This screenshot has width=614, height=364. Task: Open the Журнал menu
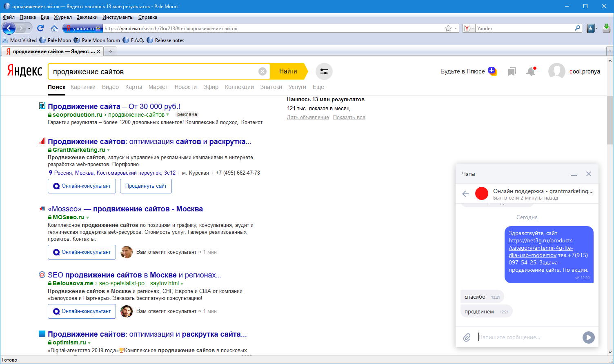click(x=63, y=17)
